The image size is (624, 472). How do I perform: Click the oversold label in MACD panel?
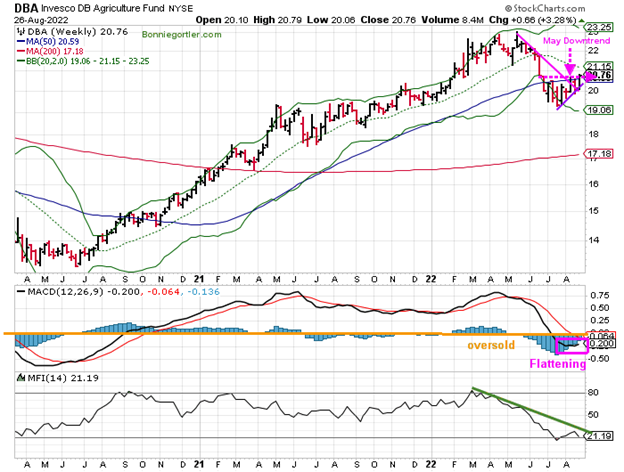[x=492, y=345]
